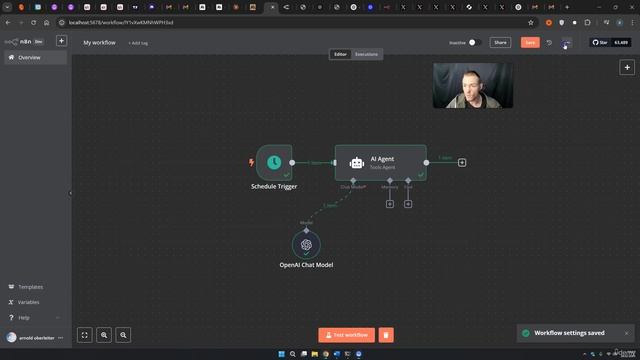The image size is (640, 360).
Task: Add a node after the AI Agent output
Action: [462, 162]
